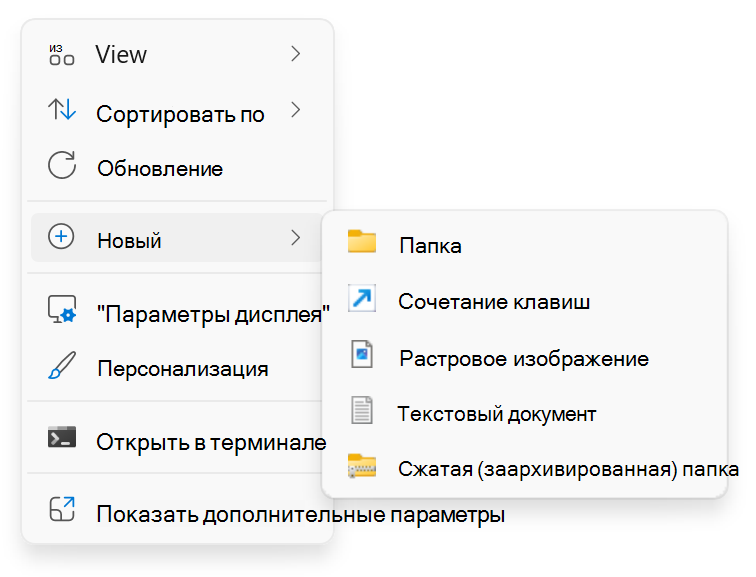Expand the View submenu chevron

click(x=296, y=54)
